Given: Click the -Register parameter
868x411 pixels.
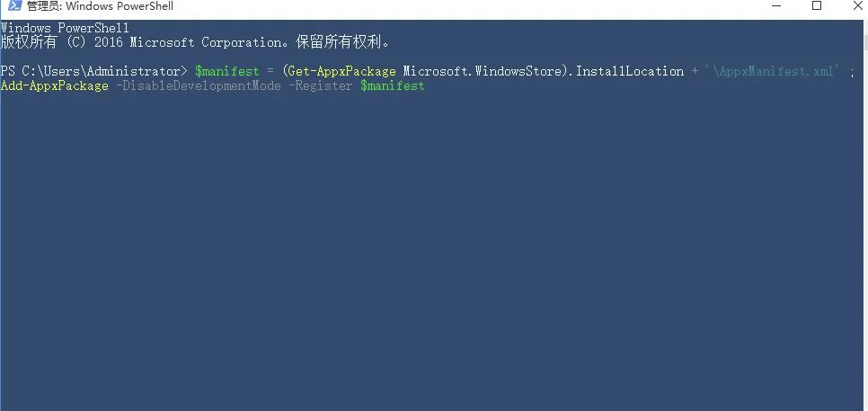Looking at the screenshot, I should [x=321, y=85].
